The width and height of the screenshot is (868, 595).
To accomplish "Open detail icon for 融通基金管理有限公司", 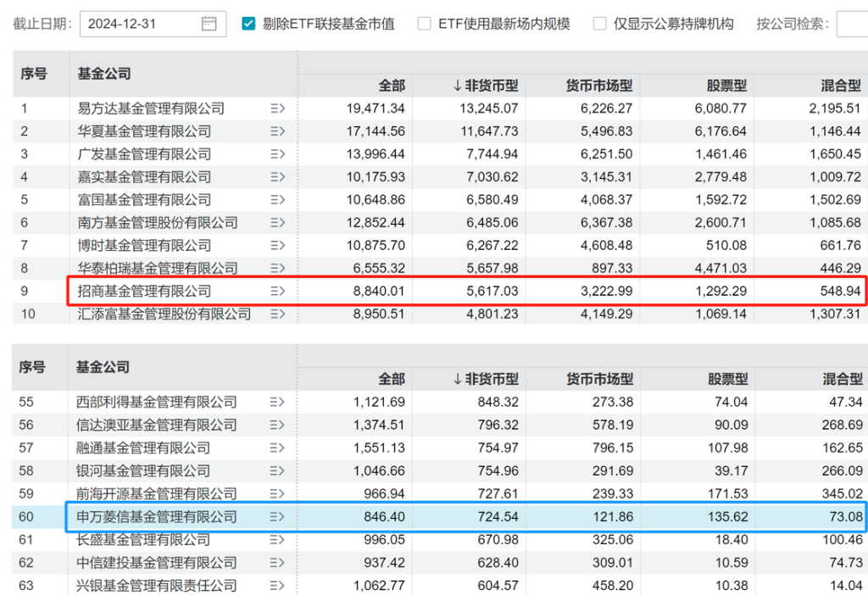I will [x=277, y=448].
